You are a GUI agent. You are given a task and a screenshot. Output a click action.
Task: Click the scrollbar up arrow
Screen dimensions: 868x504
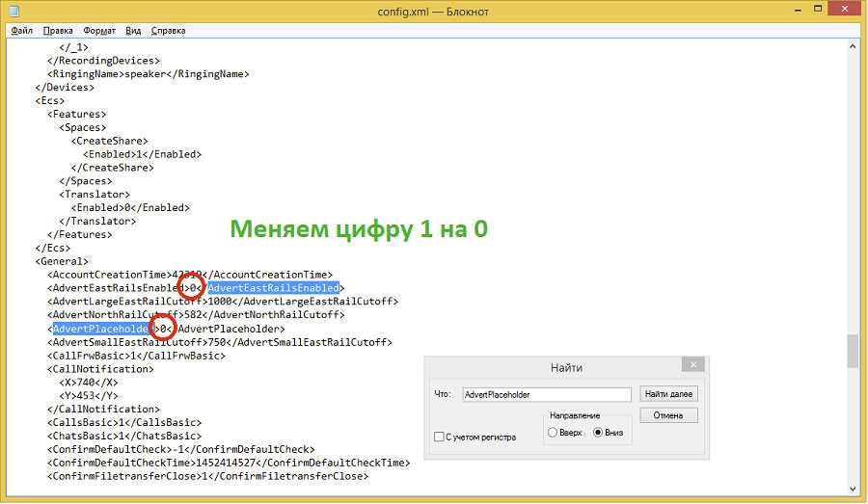point(852,44)
